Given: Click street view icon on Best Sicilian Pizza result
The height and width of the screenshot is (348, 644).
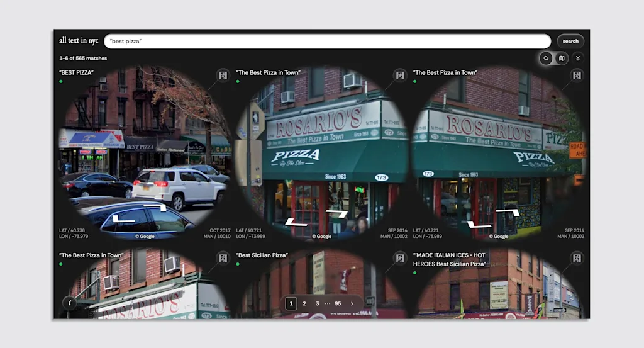Looking at the screenshot, I should click(x=399, y=258).
